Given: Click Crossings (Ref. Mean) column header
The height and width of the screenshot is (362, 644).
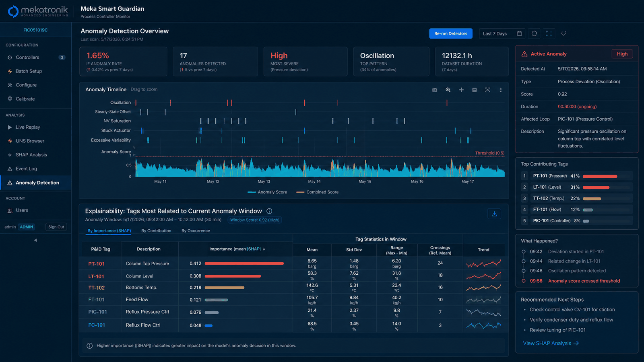Looking at the screenshot, I should 440,250.
